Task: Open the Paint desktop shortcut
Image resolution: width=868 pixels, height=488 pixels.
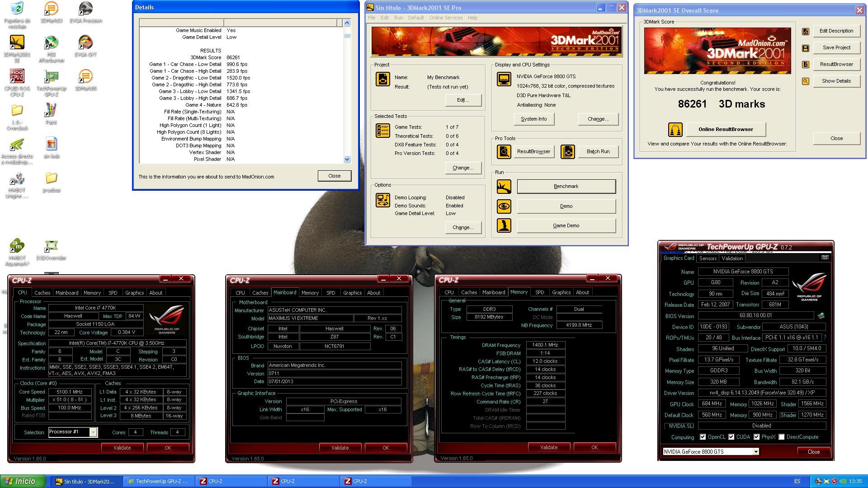Action: pyautogui.click(x=51, y=114)
